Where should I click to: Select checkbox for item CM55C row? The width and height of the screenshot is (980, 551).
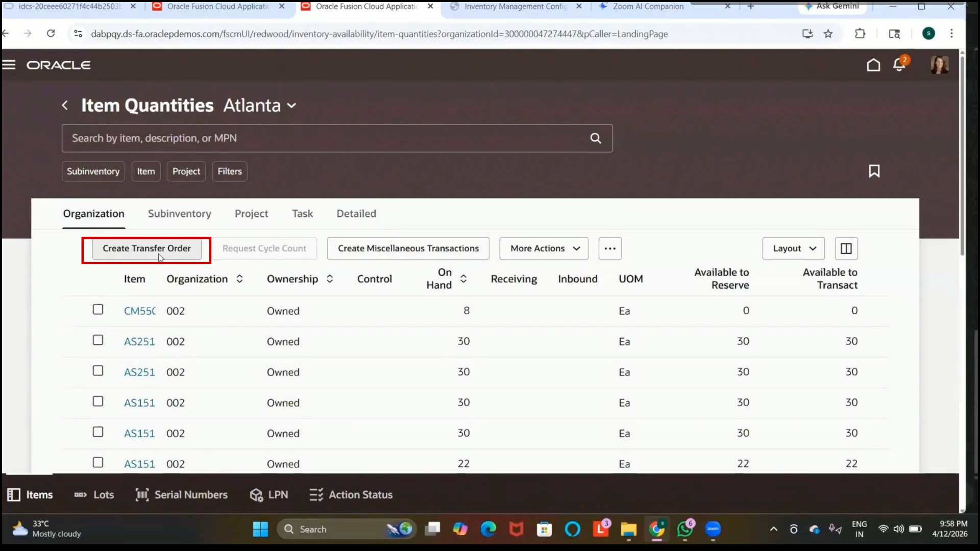coord(98,310)
